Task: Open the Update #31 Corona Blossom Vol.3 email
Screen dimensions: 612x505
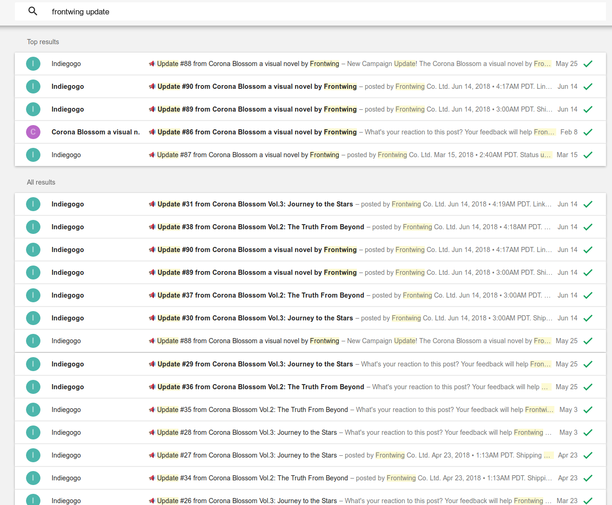Action: [x=340, y=204]
